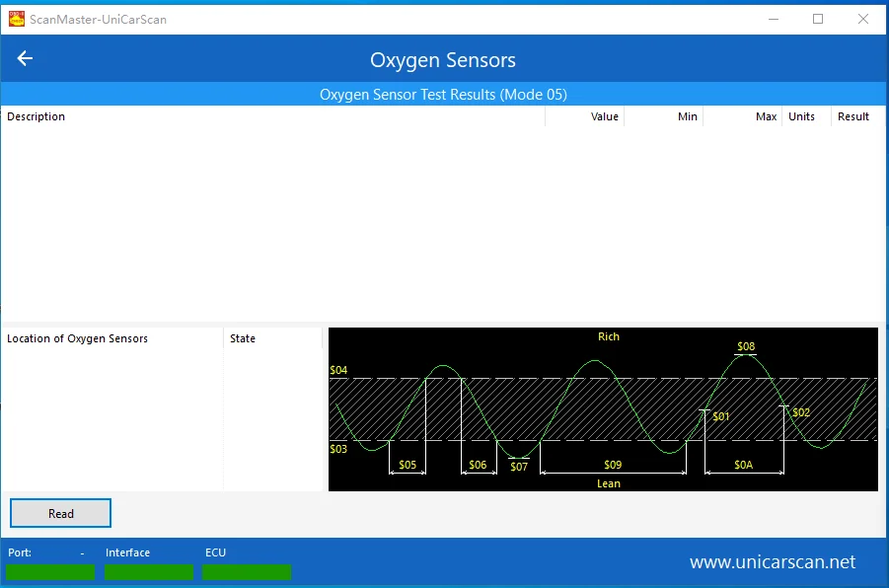Click the $08 label on the waveform

point(746,346)
